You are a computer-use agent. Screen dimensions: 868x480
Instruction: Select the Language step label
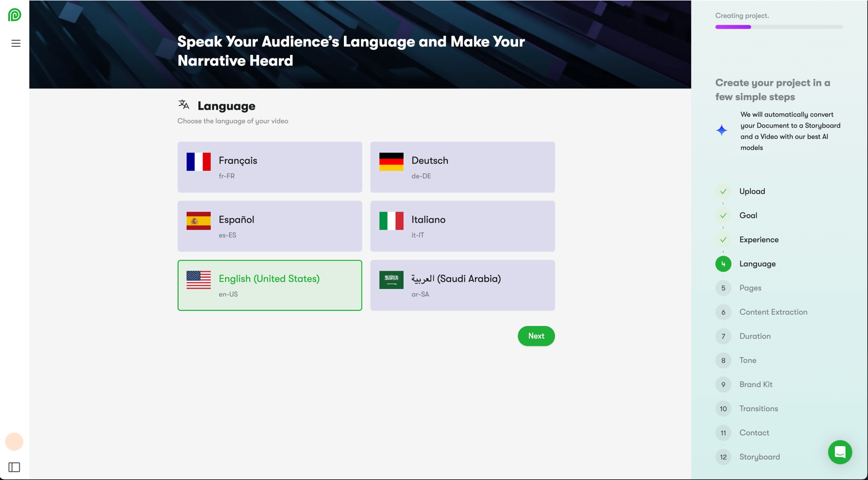pyautogui.click(x=757, y=264)
